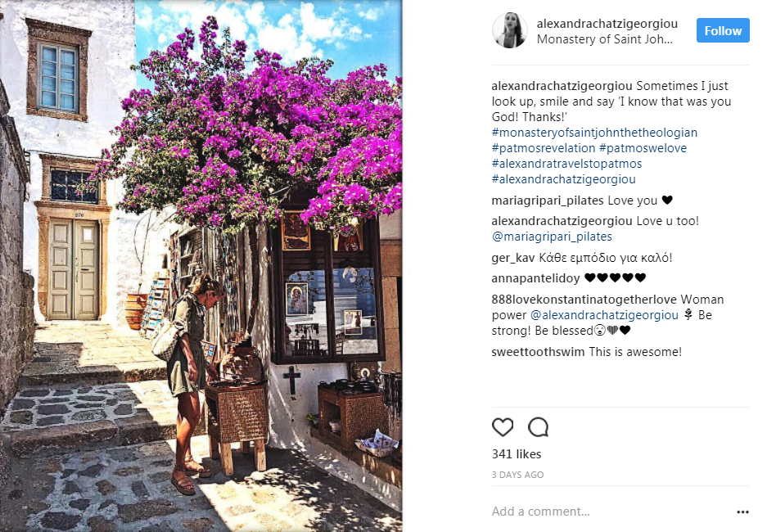Image resolution: width=767 pixels, height=532 pixels.
Task: Like the post with the heart icon
Action: pyautogui.click(x=503, y=427)
